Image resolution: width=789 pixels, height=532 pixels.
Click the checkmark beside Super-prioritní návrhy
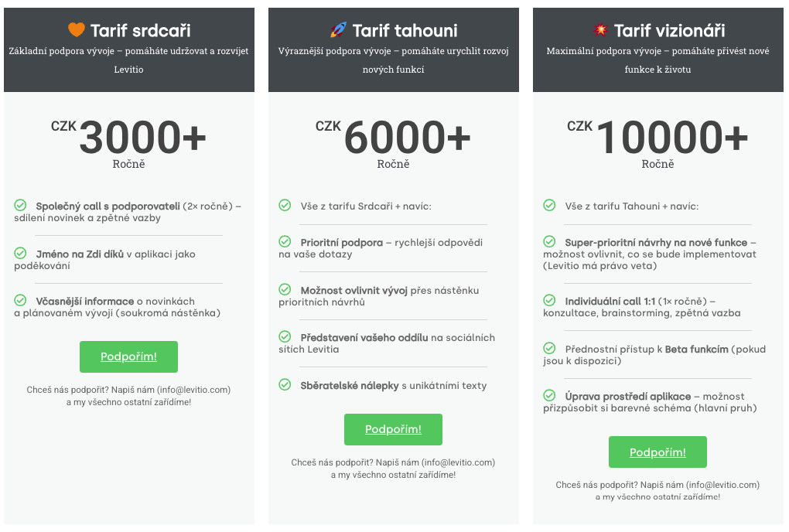click(549, 242)
